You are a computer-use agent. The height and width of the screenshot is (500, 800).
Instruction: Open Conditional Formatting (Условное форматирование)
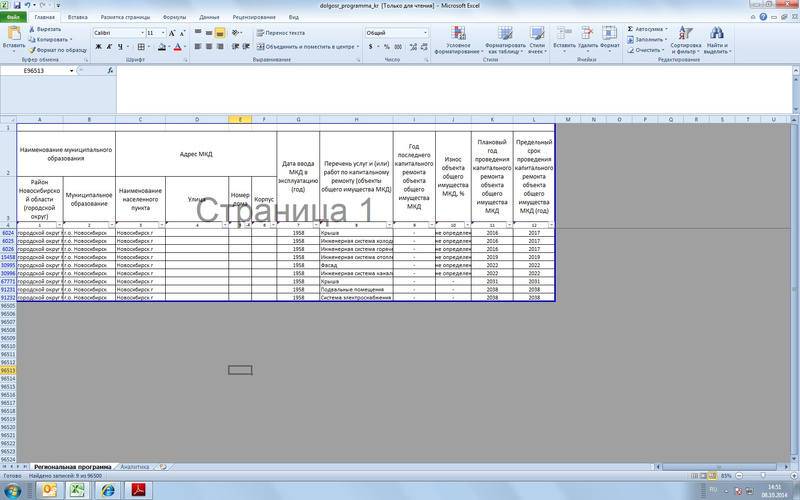pos(458,40)
